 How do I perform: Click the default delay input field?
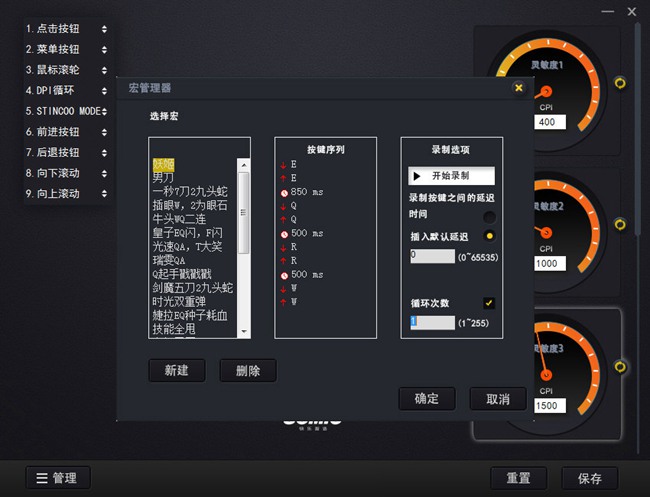pyautogui.click(x=432, y=256)
